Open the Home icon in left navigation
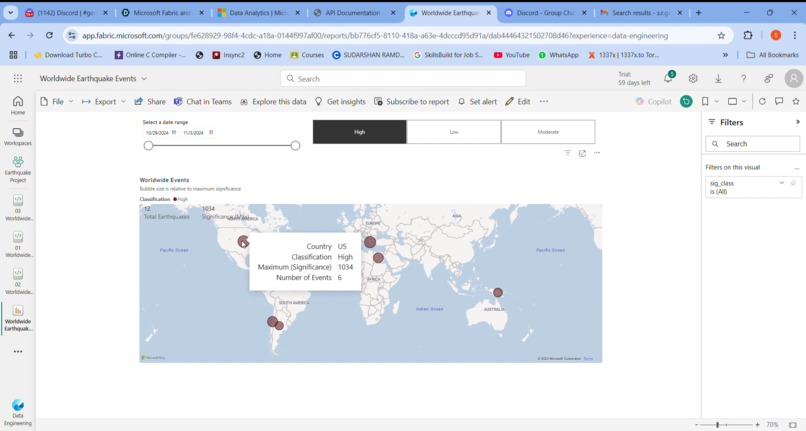Image resolution: width=806 pixels, height=431 pixels. (x=17, y=105)
